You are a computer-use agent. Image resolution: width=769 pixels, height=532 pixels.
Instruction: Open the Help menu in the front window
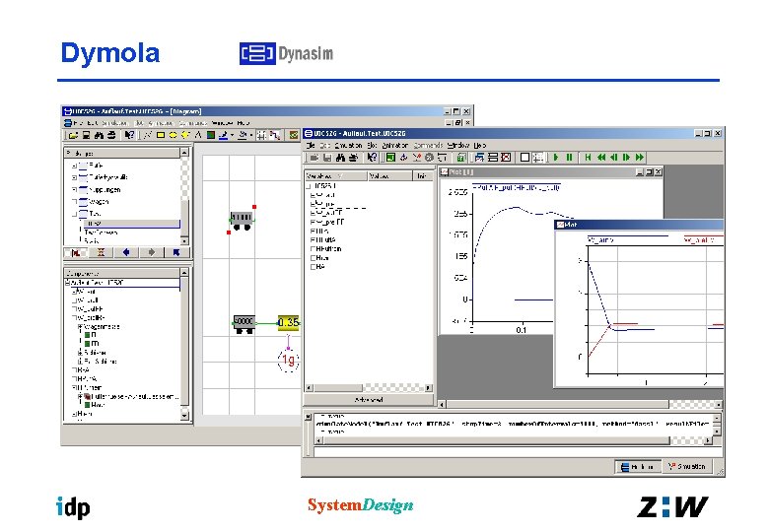[480, 146]
